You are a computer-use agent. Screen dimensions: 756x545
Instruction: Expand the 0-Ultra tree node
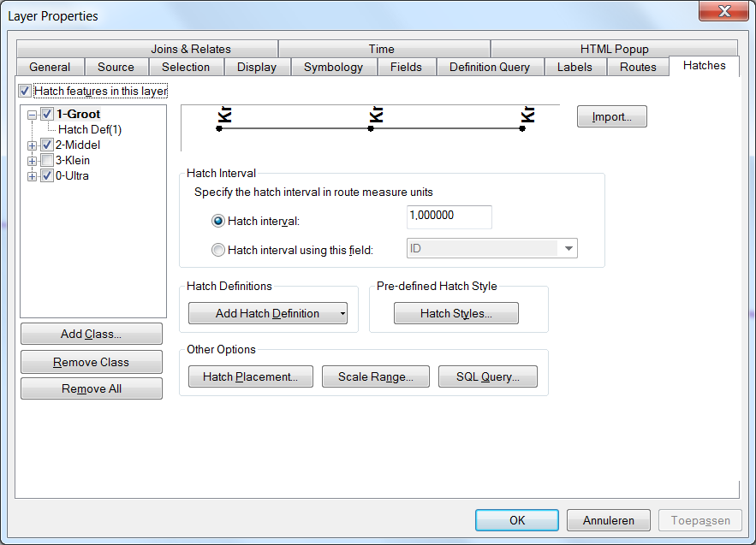pyautogui.click(x=33, y=176)
